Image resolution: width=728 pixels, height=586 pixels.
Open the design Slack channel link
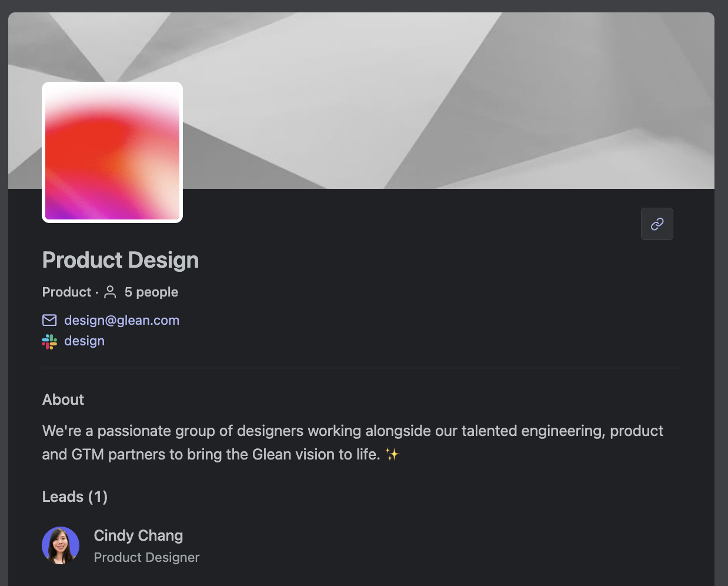84,341
